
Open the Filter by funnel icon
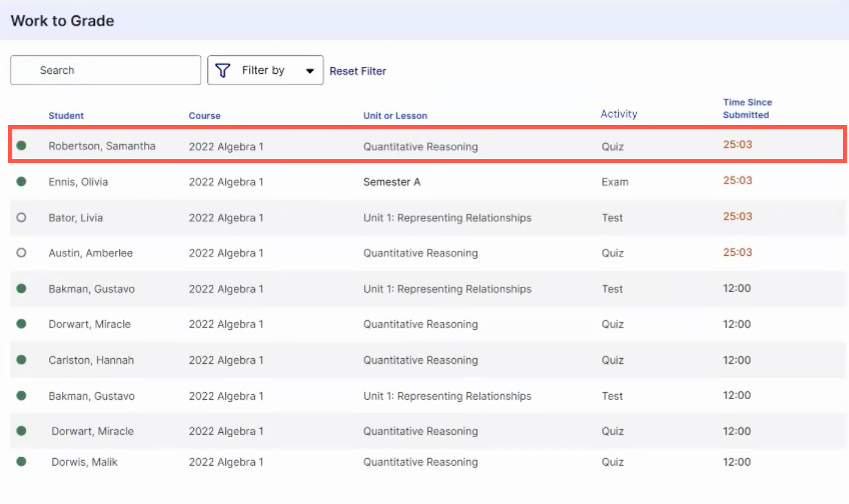click(x=223, y=70)
